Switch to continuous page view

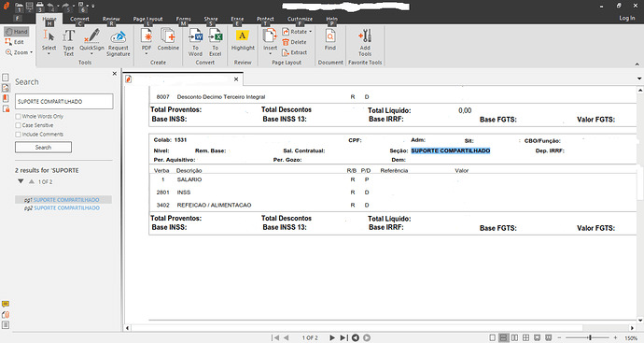[x=503, y=337]
